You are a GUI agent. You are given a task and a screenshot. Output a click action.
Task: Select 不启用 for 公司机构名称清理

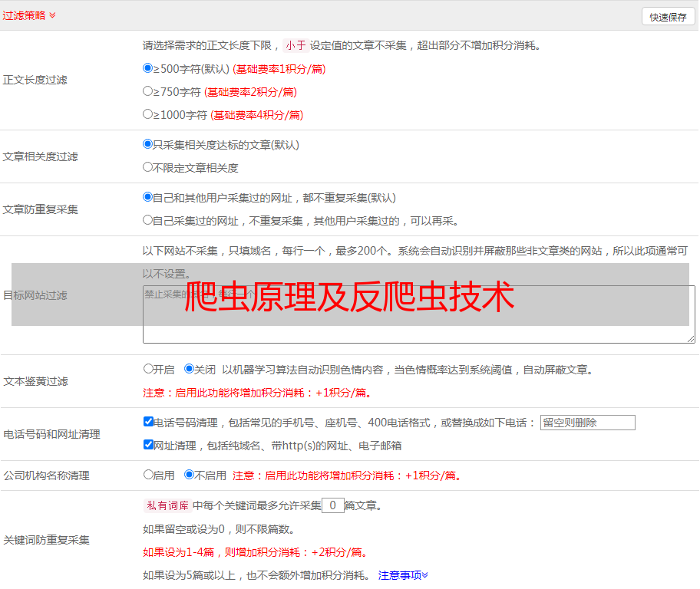tap(190, 475)
